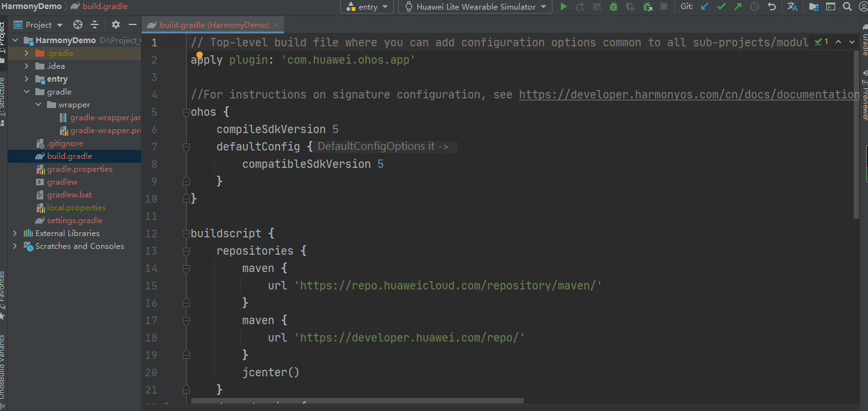
Task: Click the yellow intention bulb on line 2
Action: click(x=200, y=55)
